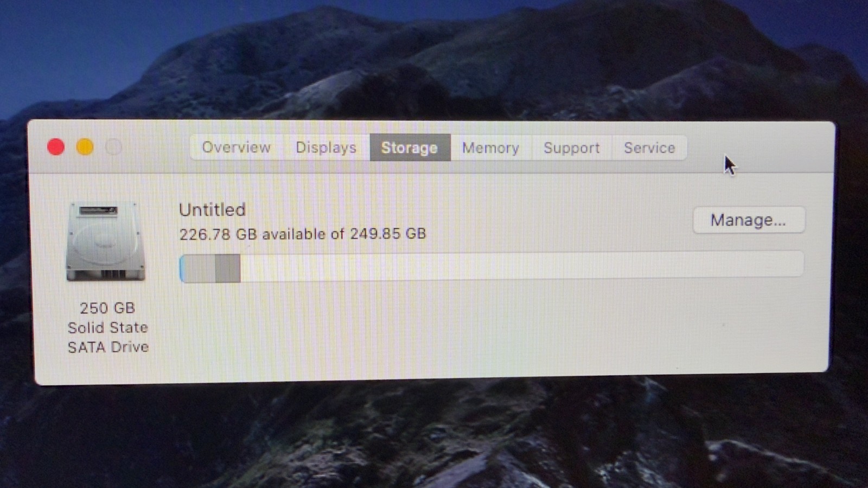Image resolution: width=868 pixels, height=488 pixels.
Task: Switch to the Overview tab
Action: click(236, 147)
